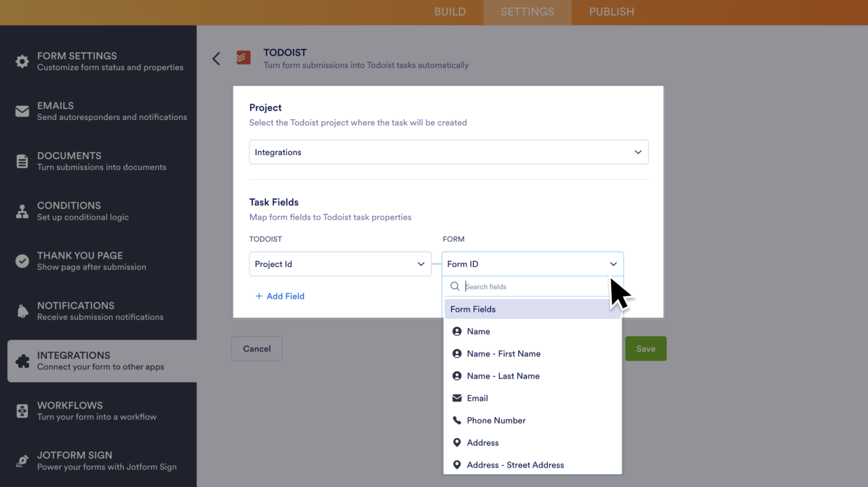Click the person icon beside Name
This screenshot has width=868, height=487.
(x=457, y=331)
